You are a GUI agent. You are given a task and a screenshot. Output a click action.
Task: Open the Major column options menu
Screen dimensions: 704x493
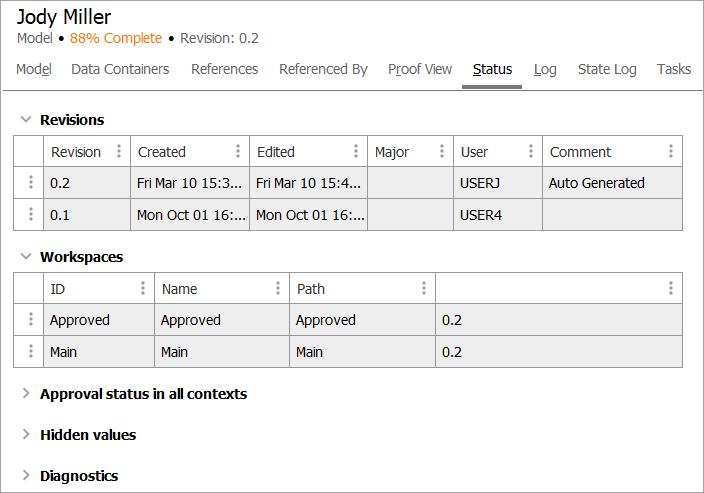(x=442, y=152)
